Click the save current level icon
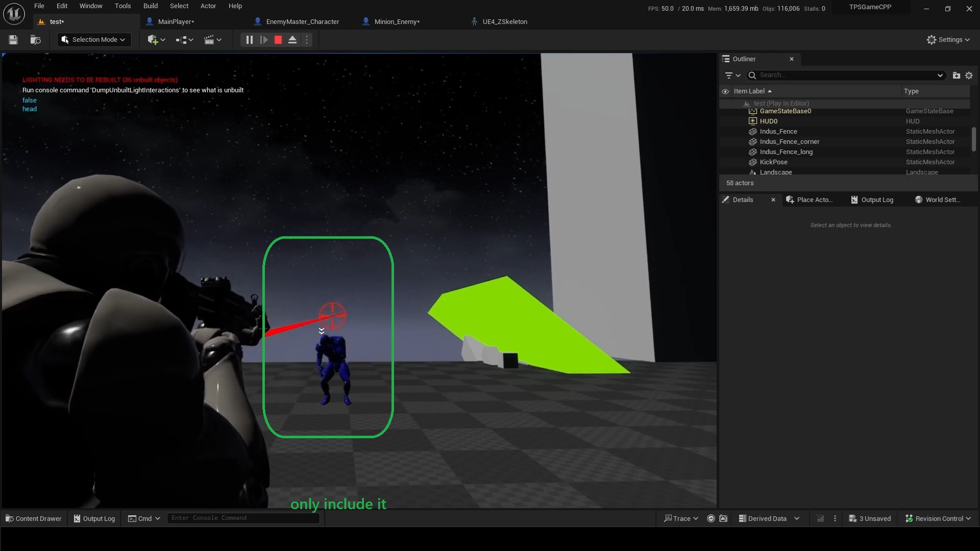980x551 pixels. click(13, 40)
